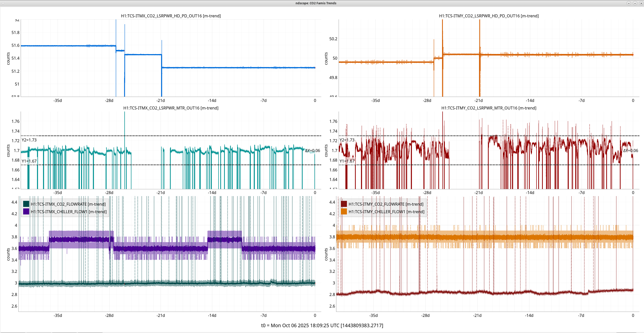The height and width of the screenshot is (333, 644).
Task: Select the H1:TCS-ITMX_CO2_FLOWRATE legend label
Action: [68, 204]
